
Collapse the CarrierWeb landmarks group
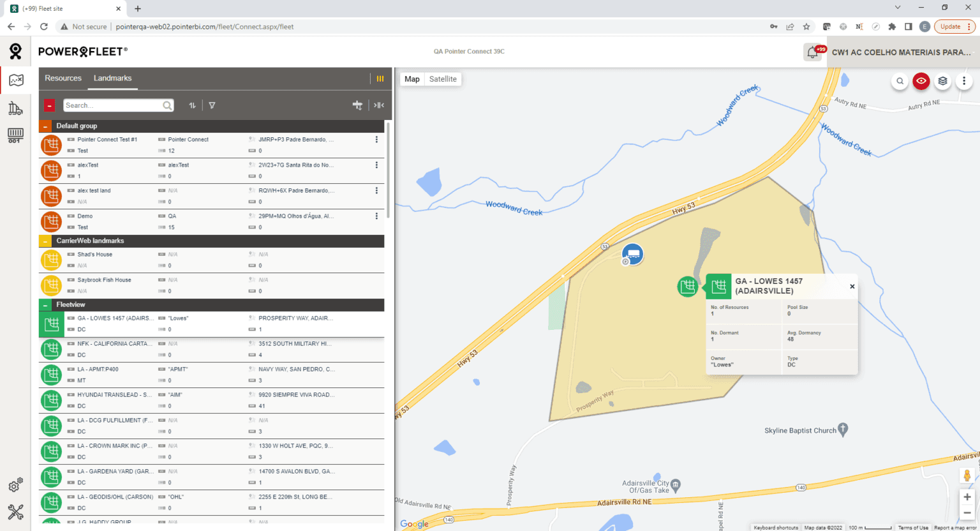[45, 241]
